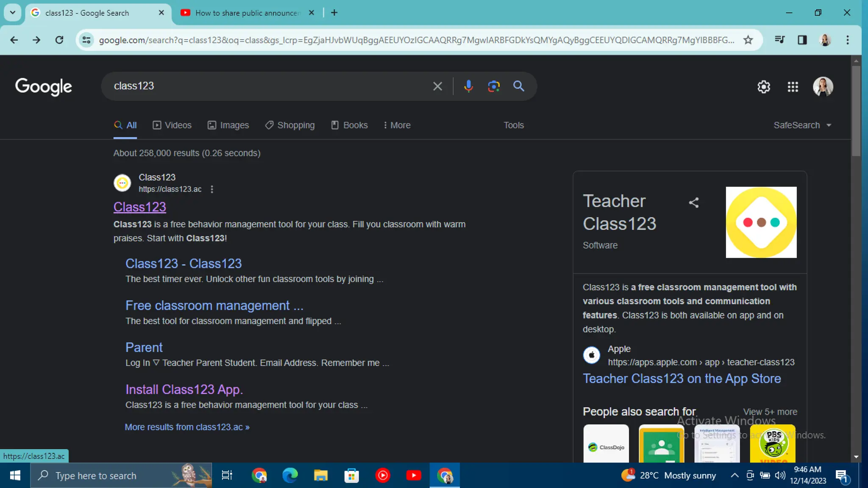Open Microsoft Edge from the taskbar

point(290,475)
